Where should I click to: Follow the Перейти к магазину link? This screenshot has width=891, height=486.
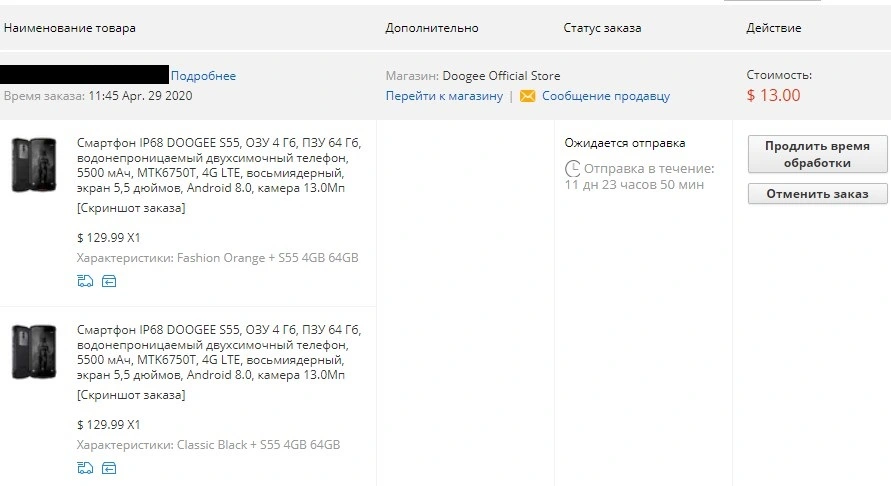click(x=444, y=96)
